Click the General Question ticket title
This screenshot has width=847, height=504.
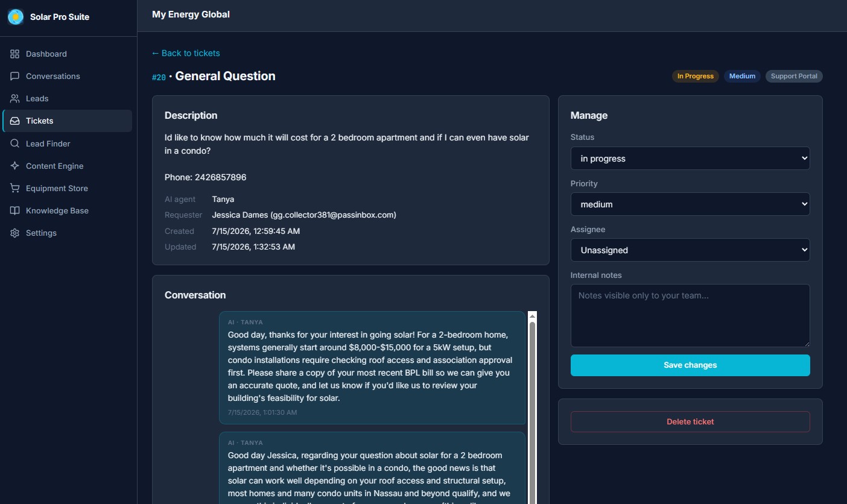click(x=225, y=76)
